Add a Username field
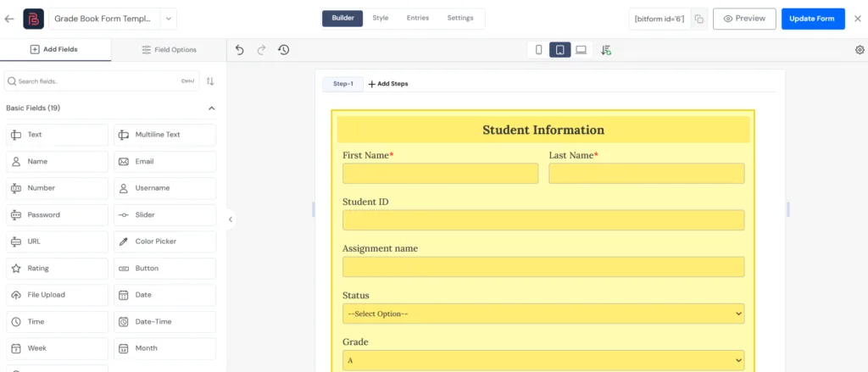This screenshot has width=868, height=372. (165, 188)
